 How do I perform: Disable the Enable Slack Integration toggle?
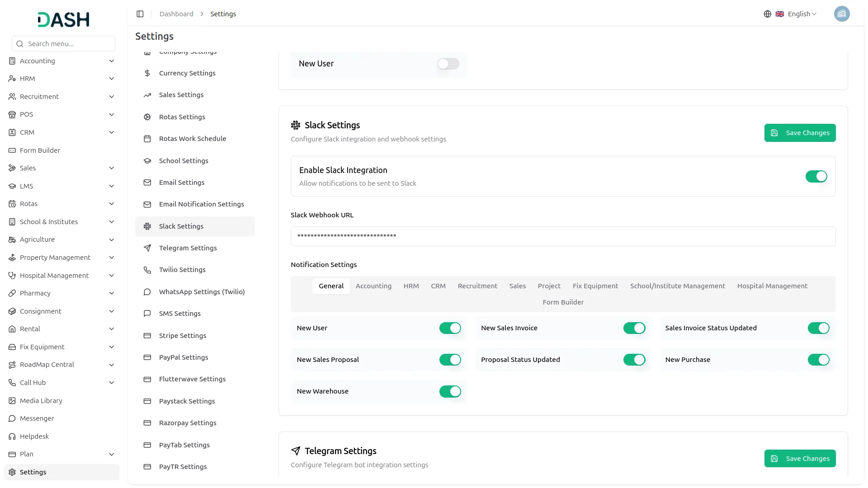pos(816,176)
